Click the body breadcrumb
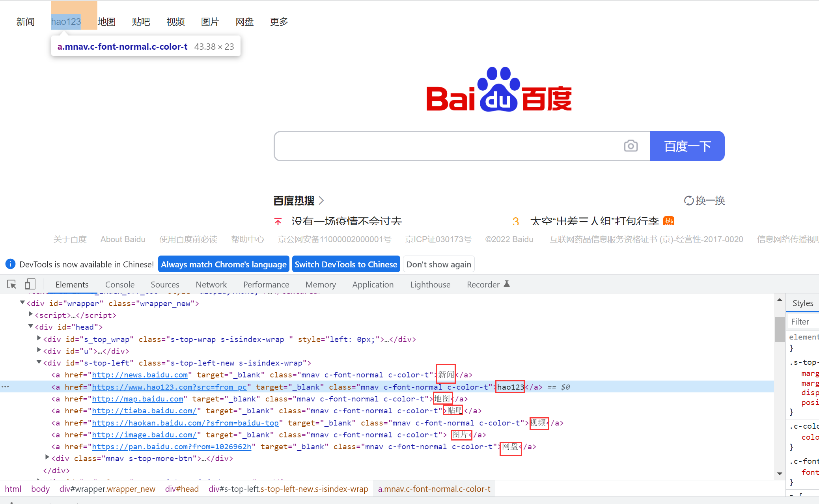 [x=40, y=489]
